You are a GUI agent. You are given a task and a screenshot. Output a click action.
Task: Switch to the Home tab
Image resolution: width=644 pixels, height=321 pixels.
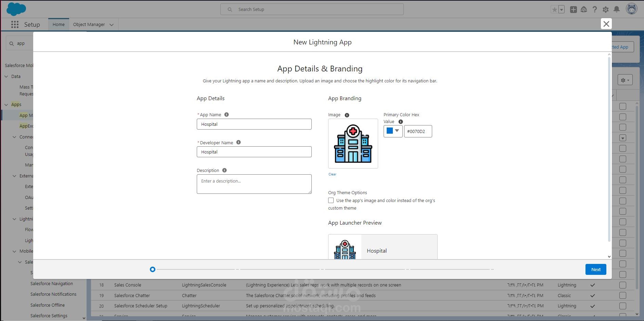[59, 25]
